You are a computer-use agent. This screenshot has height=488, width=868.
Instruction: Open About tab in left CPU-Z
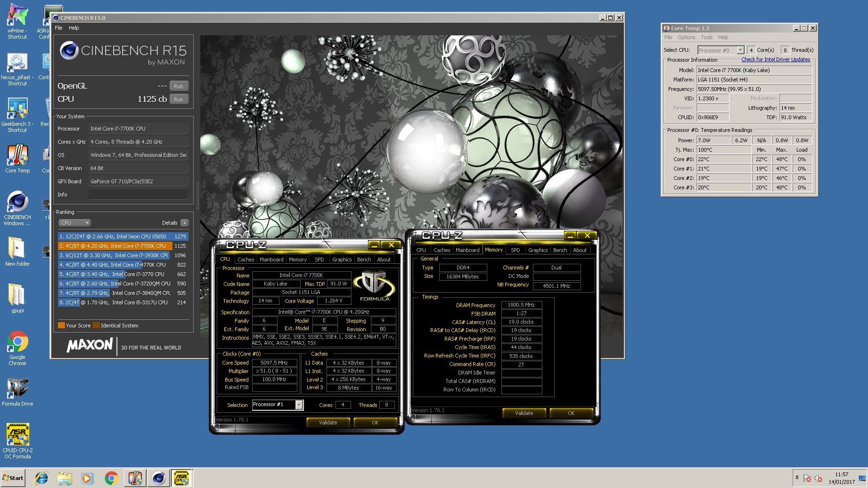384,260
